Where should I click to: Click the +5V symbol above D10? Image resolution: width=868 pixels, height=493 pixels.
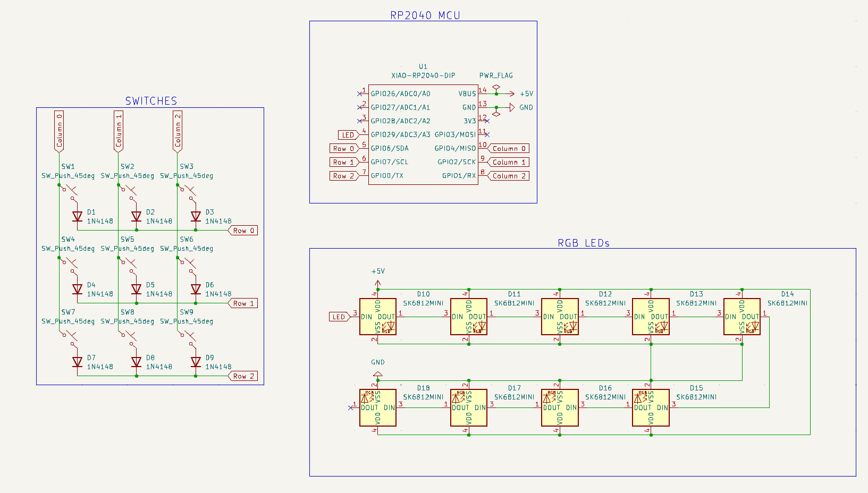coord(378,284)
